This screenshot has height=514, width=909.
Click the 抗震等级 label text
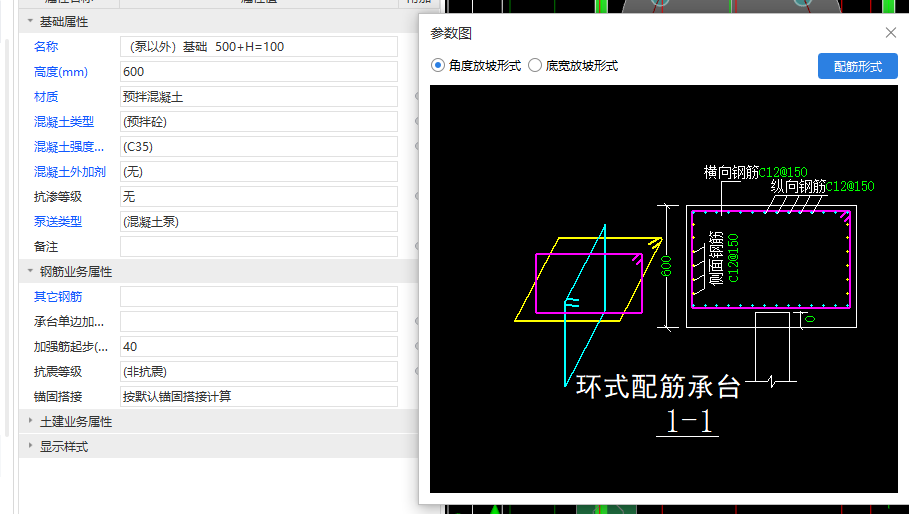tap(58, 371)
